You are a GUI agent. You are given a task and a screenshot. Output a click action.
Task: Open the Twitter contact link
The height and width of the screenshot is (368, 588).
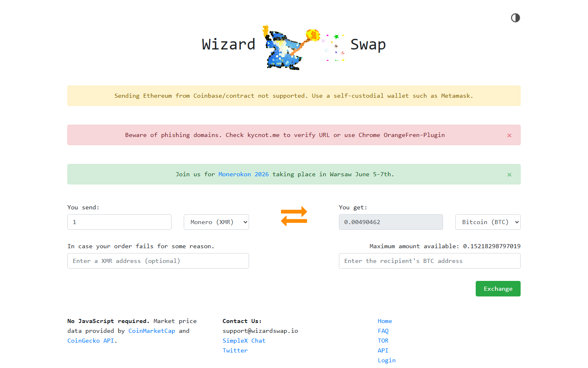[235, 350]
